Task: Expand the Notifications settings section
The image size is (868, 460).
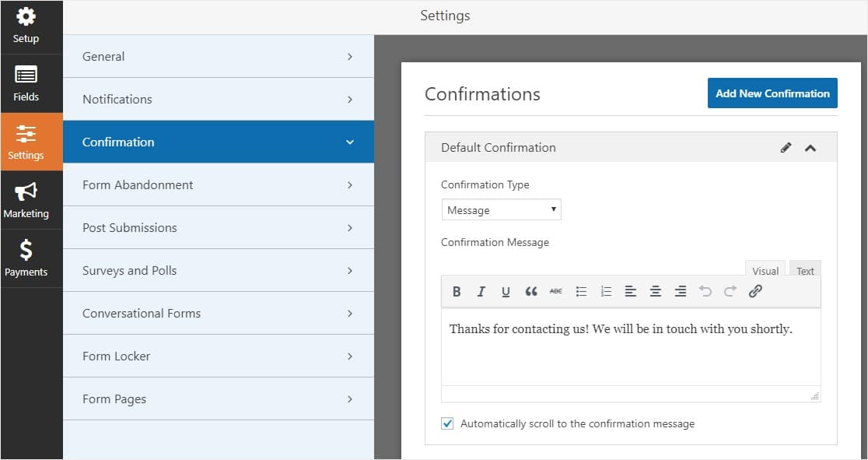Action: point(218,99)
